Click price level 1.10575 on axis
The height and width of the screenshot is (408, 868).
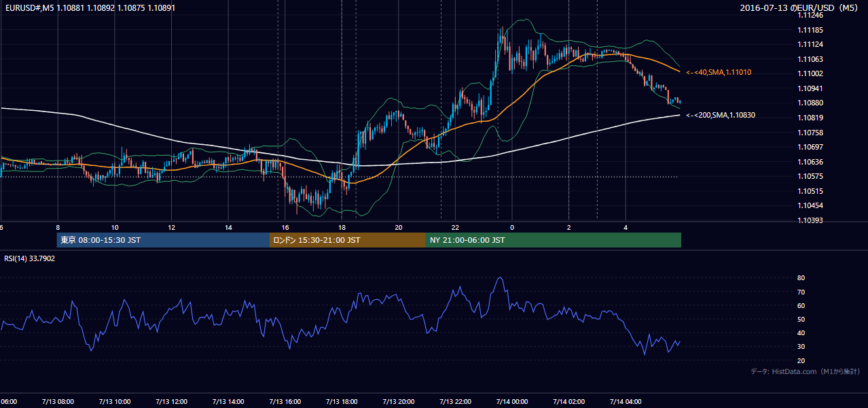pyautogui.click(x=810, y=176)
